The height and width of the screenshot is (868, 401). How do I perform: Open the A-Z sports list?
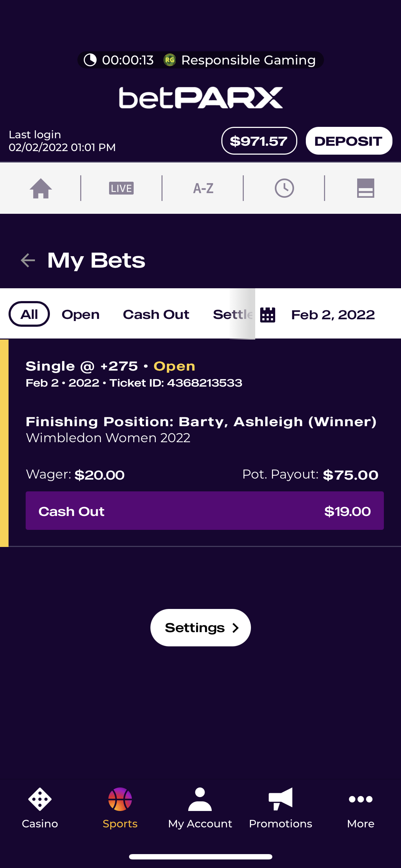click(203, 188)
